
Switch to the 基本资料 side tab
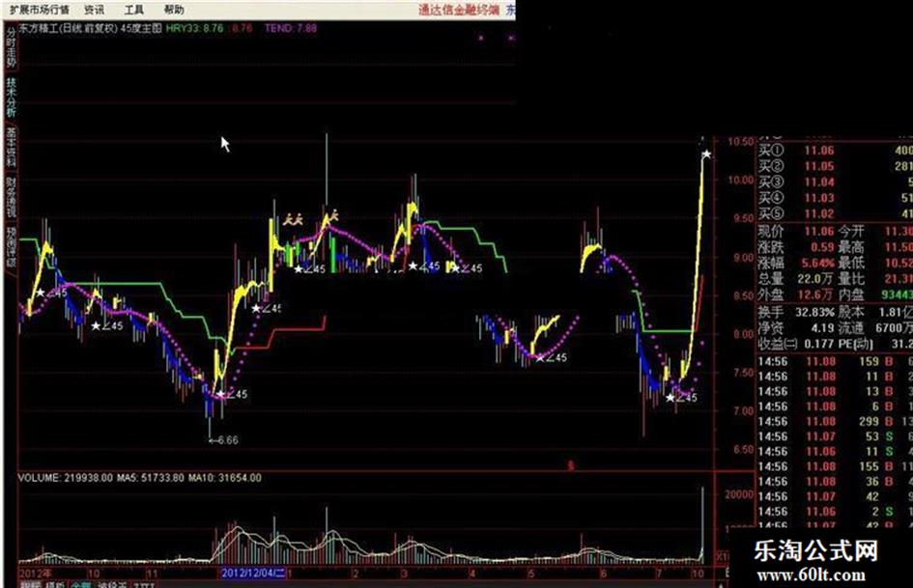(11, 148)
